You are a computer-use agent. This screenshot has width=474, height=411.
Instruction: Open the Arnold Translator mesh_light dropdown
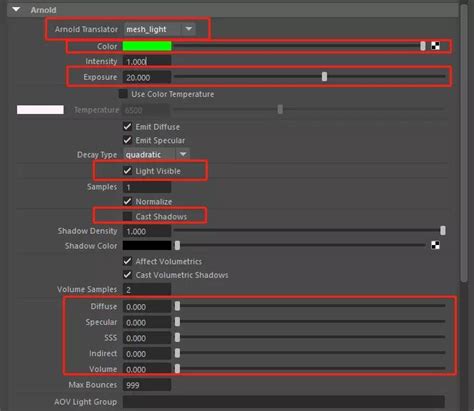tap(159, 29)
